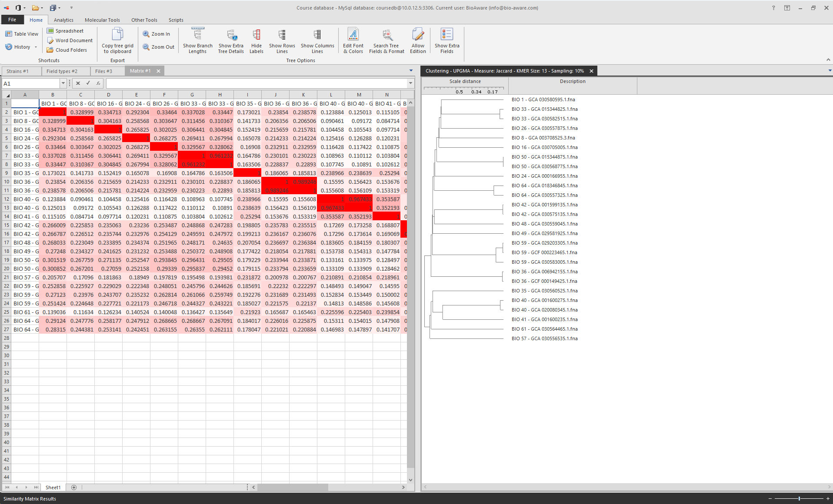Click Copy tree grid to clipboard
This screenshot has width=833, height=504.
(117, 40)
